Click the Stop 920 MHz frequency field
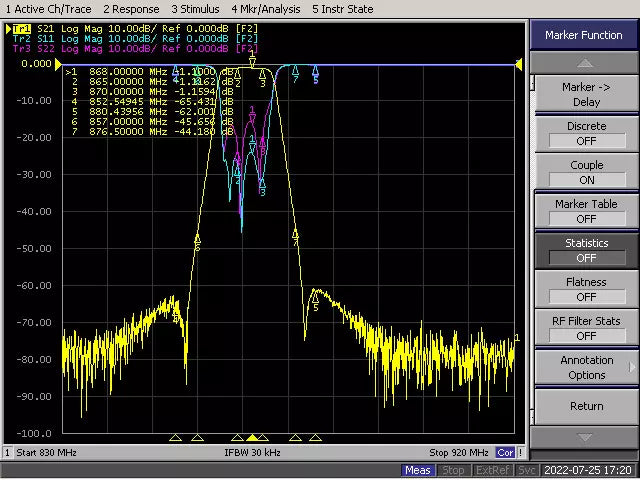 458,453
